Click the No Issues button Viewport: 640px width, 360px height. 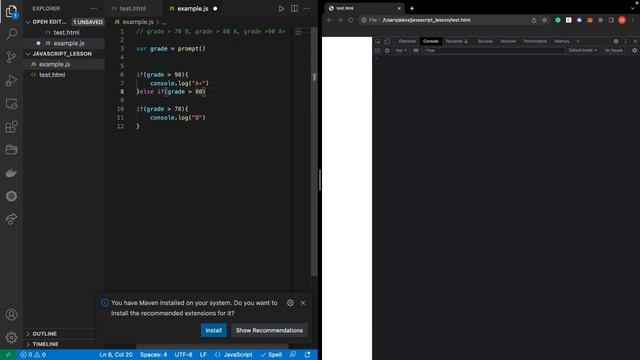coord(613,51)
